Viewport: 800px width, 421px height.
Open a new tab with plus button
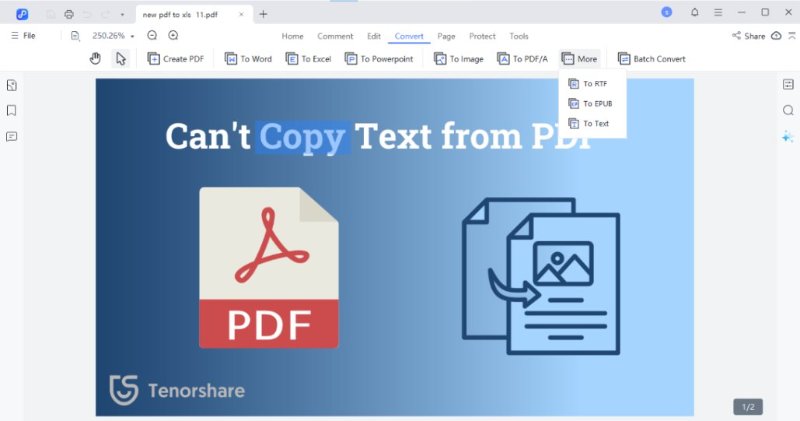pyautogui.click(x=264, y=14)
